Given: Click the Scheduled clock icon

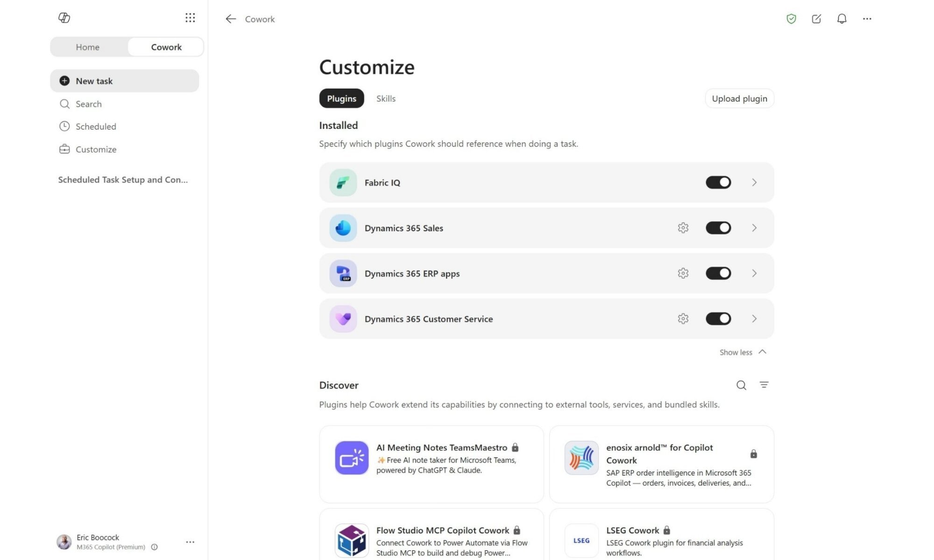Looking at the screenshot, I should pos(64,126).
